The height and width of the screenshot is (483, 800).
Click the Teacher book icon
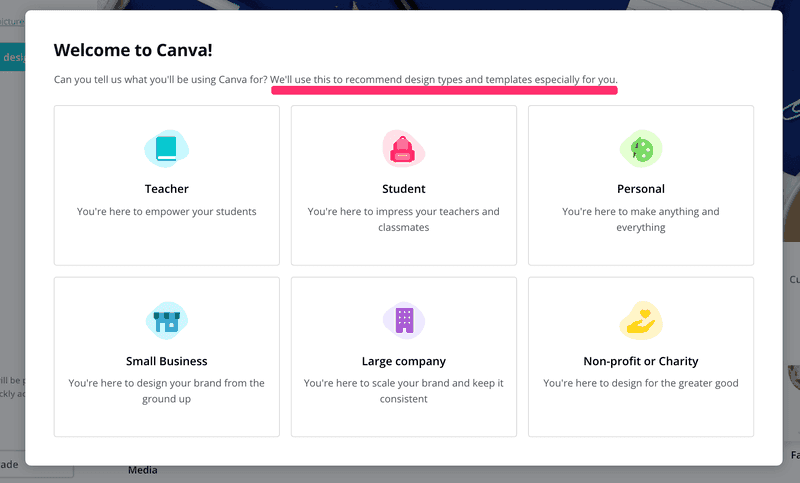(x=166, y=148)
